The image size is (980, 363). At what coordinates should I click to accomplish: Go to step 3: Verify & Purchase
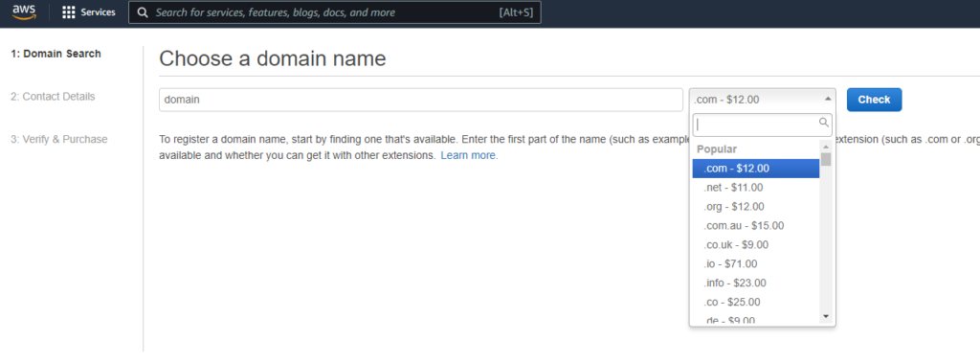(59, 139)
